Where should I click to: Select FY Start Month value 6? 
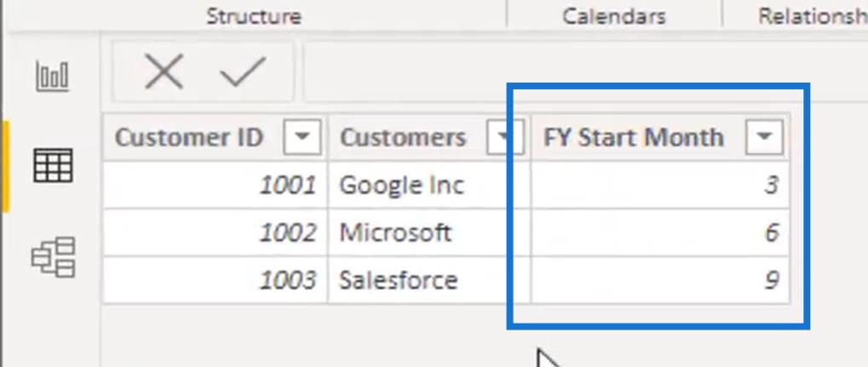(x=660, y=232)
